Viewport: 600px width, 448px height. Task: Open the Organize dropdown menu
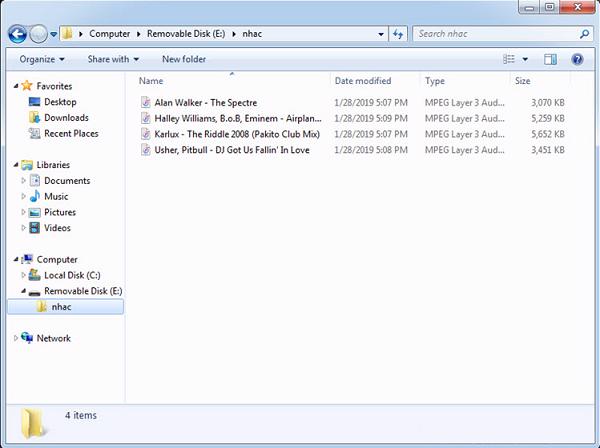(42, 59)
